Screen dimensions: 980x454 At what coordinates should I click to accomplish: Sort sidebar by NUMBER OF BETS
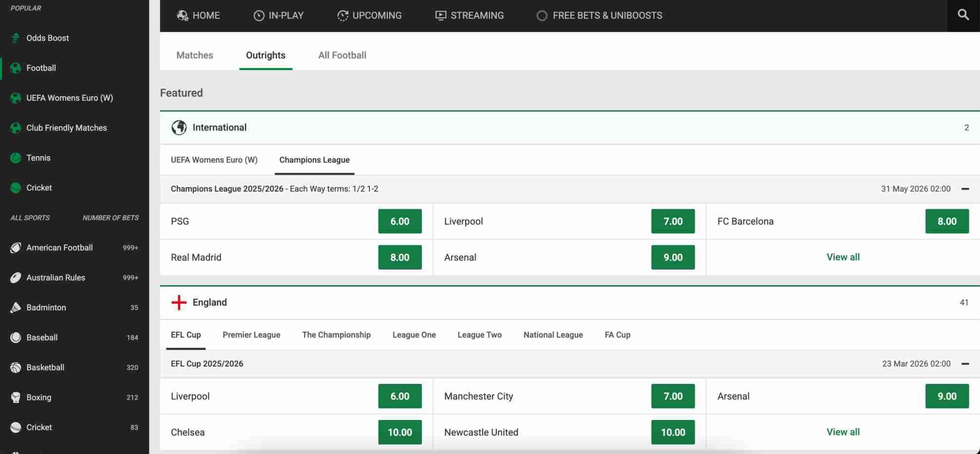click(x=110, y=218)
